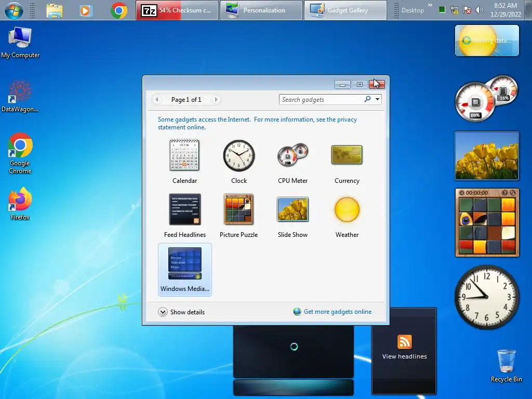532x399 pixels.
Task: Open the network tray icon
Action: coord(454,10)
